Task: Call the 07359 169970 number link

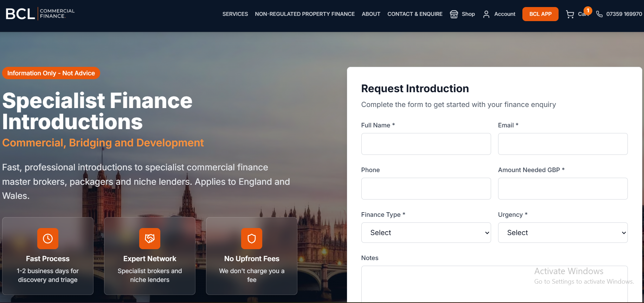Action: coord(624,14)
